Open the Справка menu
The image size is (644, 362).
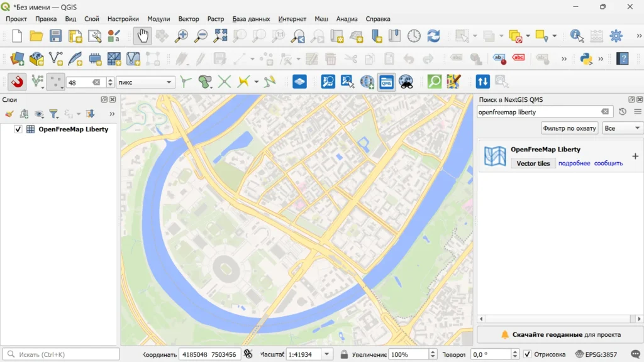pos(378,19)
